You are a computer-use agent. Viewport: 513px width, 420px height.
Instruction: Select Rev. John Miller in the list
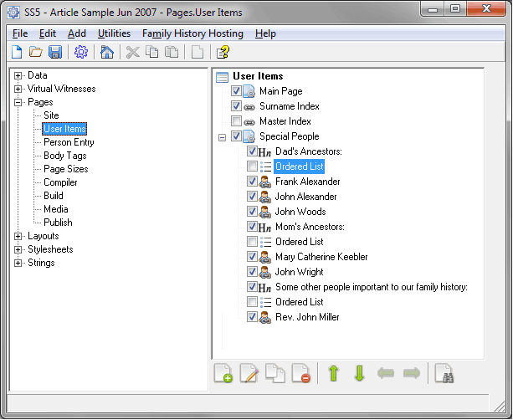[306, 317]
